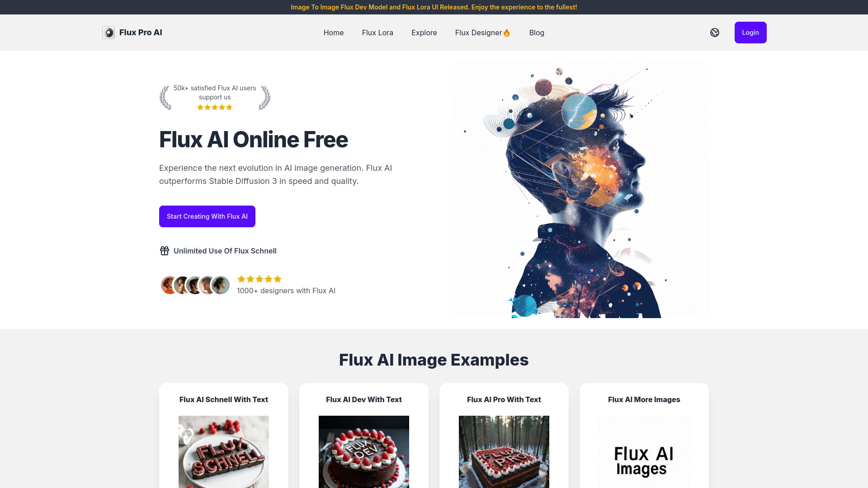Click the first user avatar icon in group
Image resolution: width=868 pixels, height=488 pixels.
click(169, 285)
